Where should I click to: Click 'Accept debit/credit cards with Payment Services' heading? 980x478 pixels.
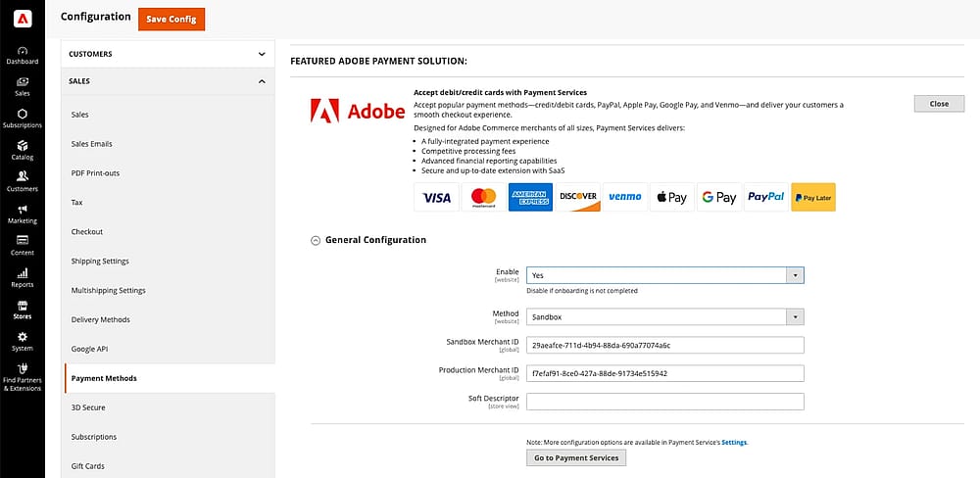point(500,92)
